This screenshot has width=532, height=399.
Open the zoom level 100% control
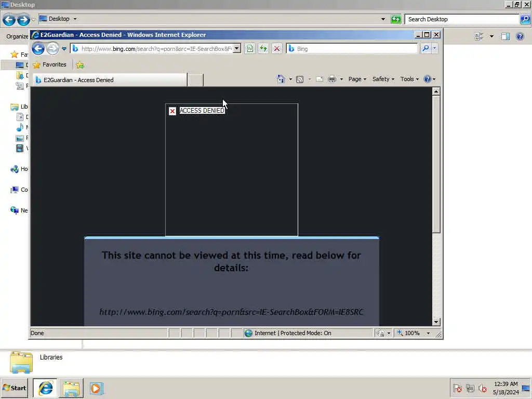click(409, 333)
